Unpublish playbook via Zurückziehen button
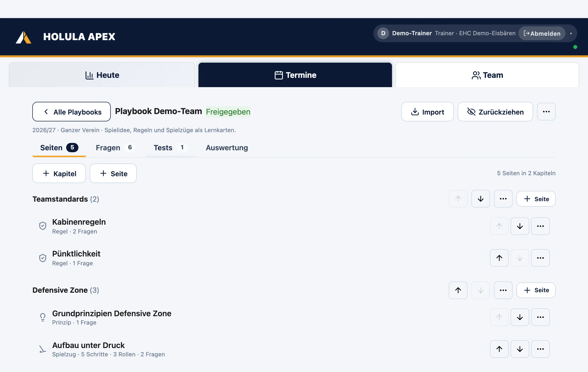The height and width of the screenshot is (372, 588). [x=495, y=112]
